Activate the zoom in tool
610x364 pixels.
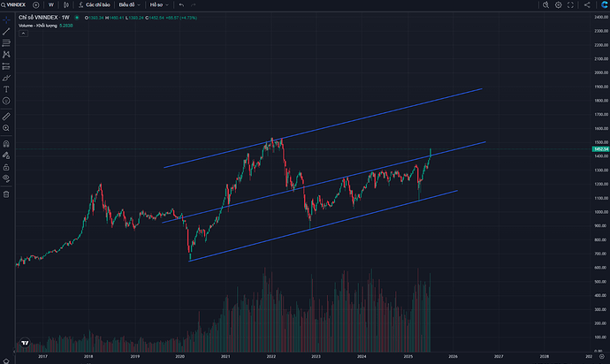click(x=6, y=128)
